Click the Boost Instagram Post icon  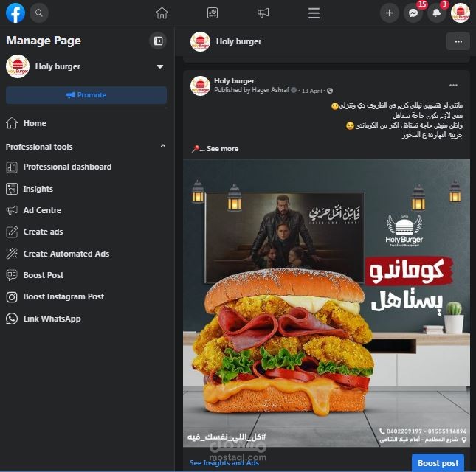tap(12, 296)
